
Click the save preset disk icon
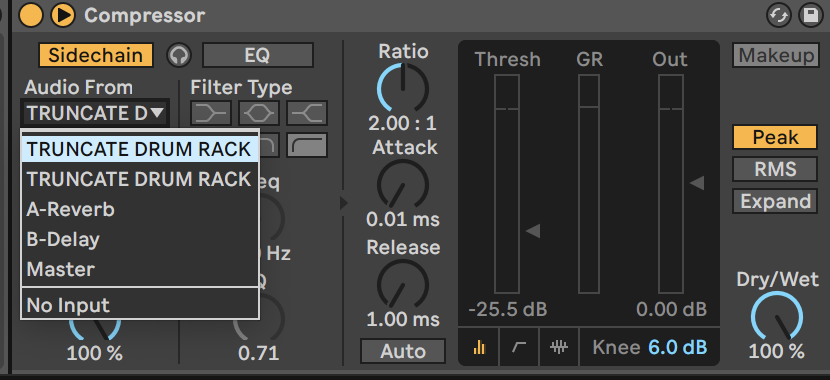tap(811, 15)
